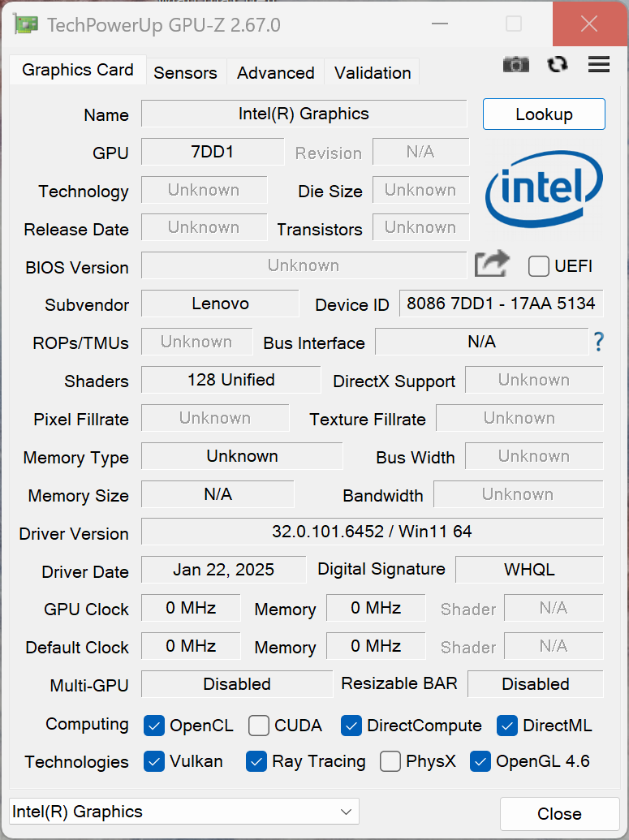Uncheck the Ray Tracing checkbox
This screenshot has height=840, width=629.
[256, 761]
